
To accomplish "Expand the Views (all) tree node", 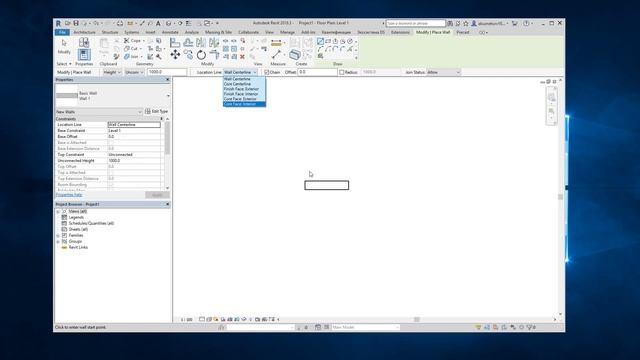I will [x=58, y=211].
